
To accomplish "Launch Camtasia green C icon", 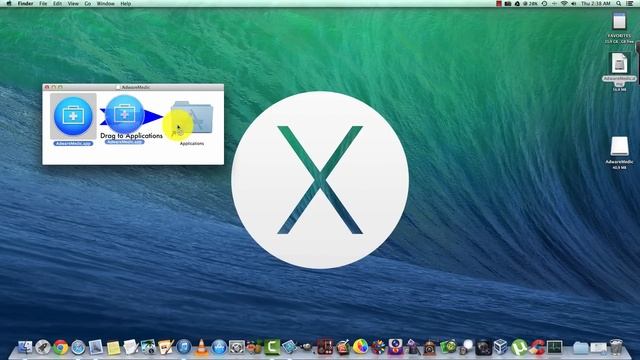I will [x=271, y=347].
